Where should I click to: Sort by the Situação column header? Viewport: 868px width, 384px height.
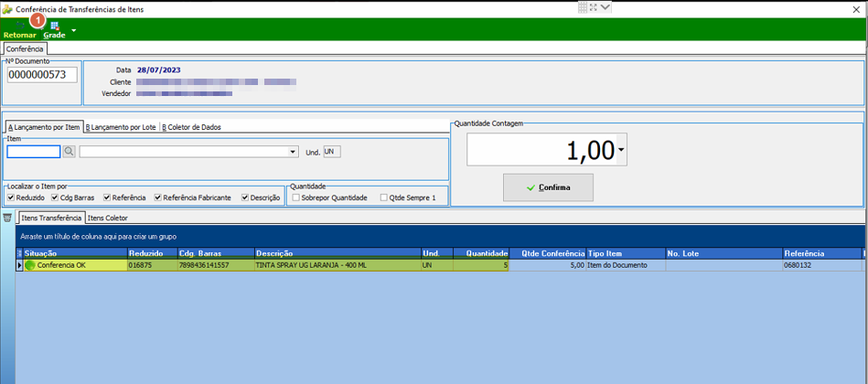pyautogui.click(x=75, y=253)
